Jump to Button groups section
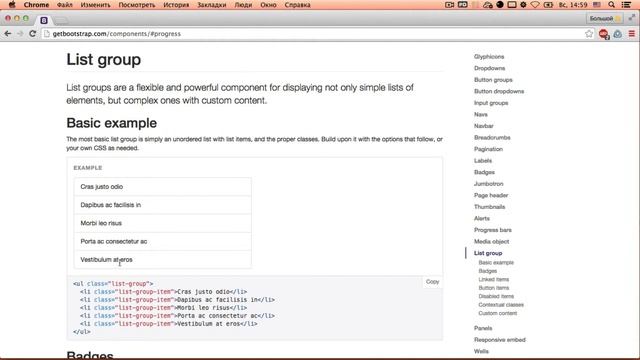The image size is (640, 360). [493, 80]
